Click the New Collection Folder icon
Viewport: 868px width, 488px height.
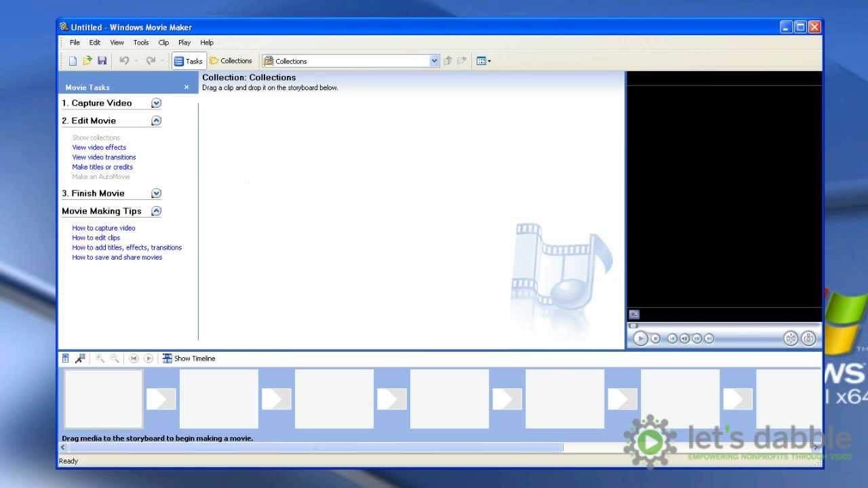(462, 61)
